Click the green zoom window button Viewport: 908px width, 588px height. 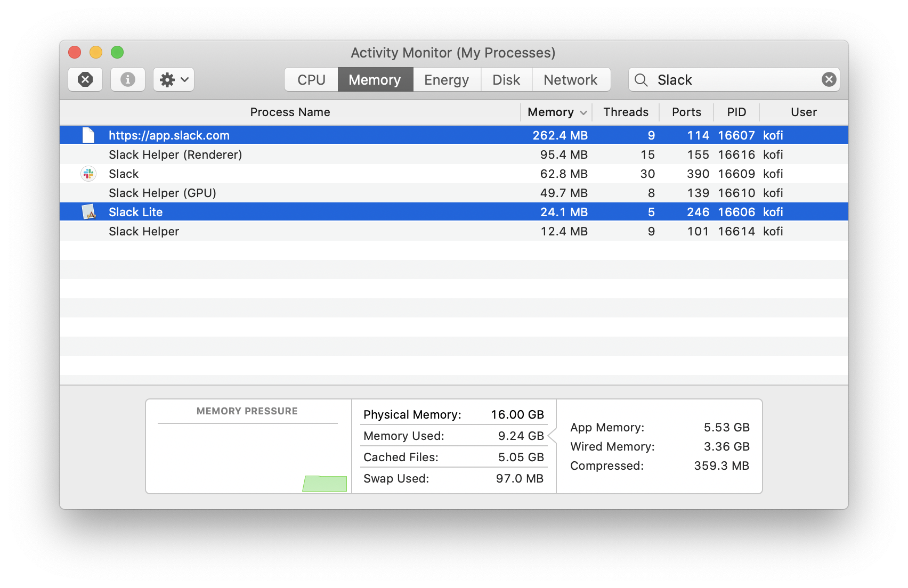(x=117, y=52)
